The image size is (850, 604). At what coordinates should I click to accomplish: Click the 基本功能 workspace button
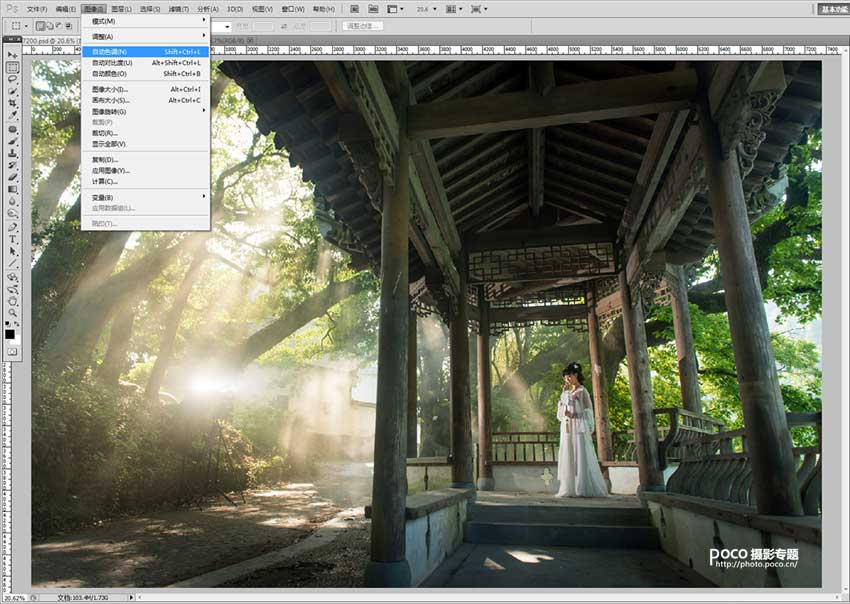[x=833, y=9]
